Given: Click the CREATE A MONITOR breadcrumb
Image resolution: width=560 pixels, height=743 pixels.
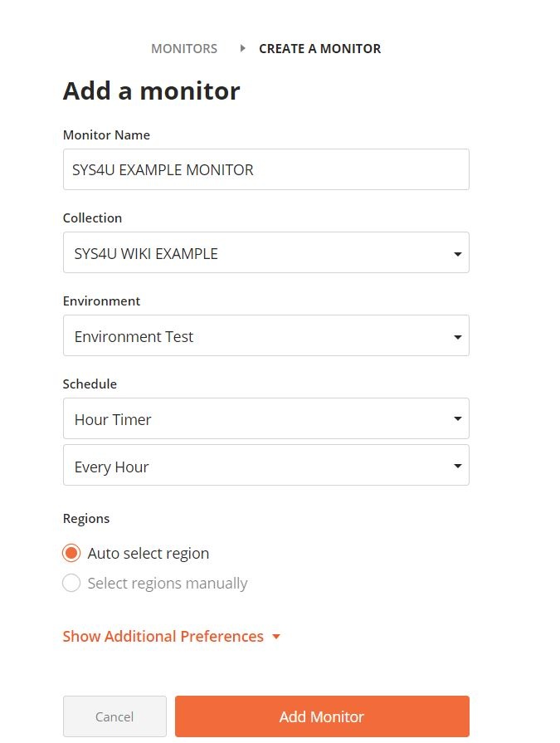Looking at the screenshot, I should (319, 48).
